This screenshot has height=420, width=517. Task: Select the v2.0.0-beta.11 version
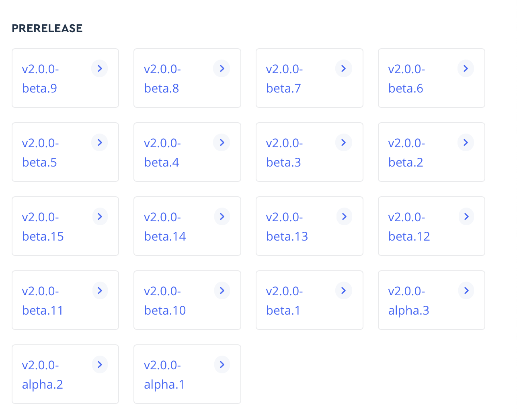(43, 301)
